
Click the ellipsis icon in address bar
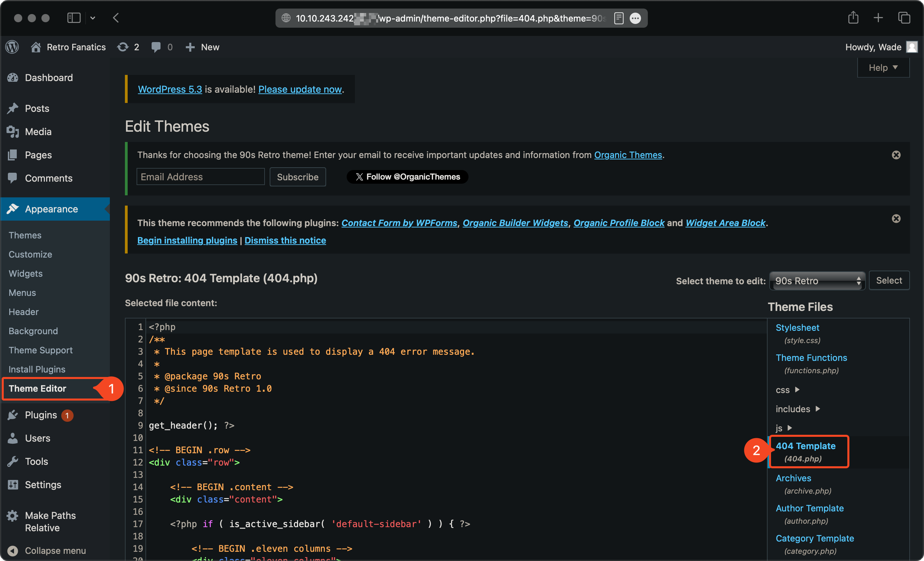click(635, 18)
